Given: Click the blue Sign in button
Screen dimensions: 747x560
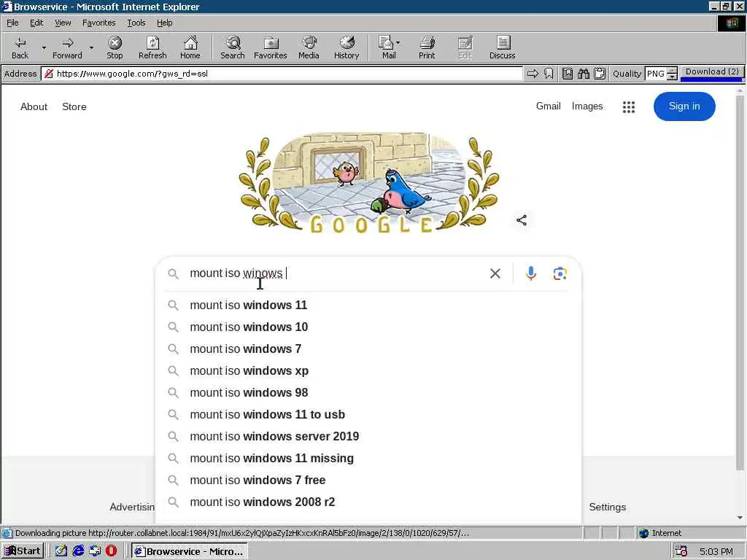Looking at the screenshot, I should click(x=684, y=106).
